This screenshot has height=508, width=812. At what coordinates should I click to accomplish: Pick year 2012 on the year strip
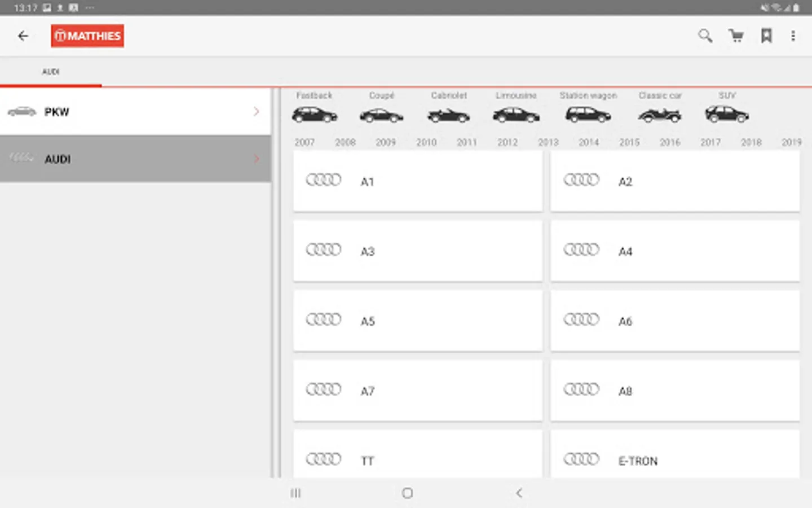507,142
